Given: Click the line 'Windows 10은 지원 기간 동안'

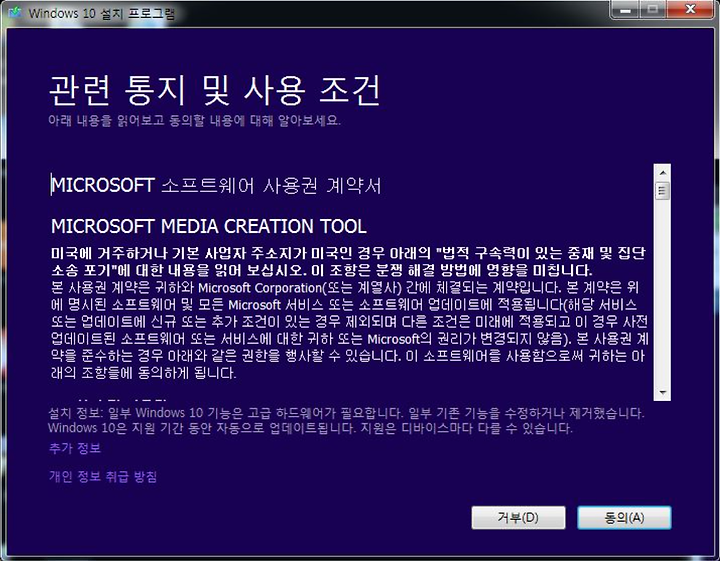Looking at the screenshot, I should click(x=310, y=428).
